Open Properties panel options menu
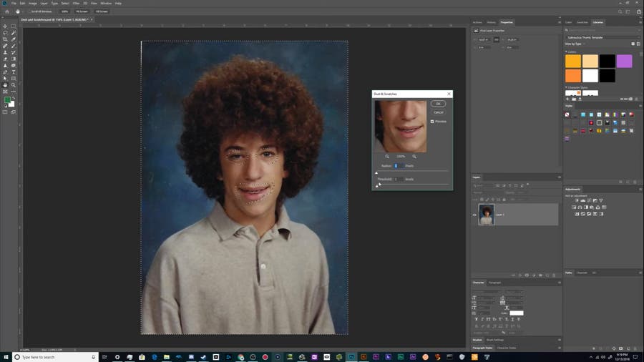This screenshot has height=362, width=644. click(x=559, y=22)
